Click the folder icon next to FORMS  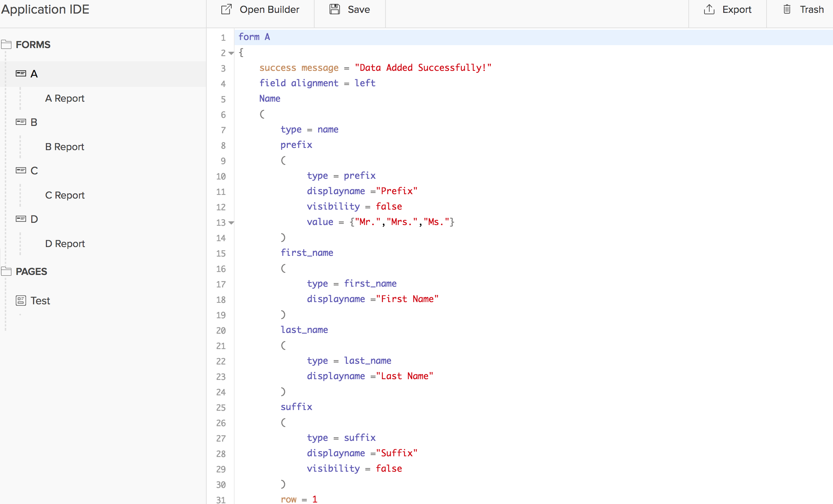tap(6, 44)
